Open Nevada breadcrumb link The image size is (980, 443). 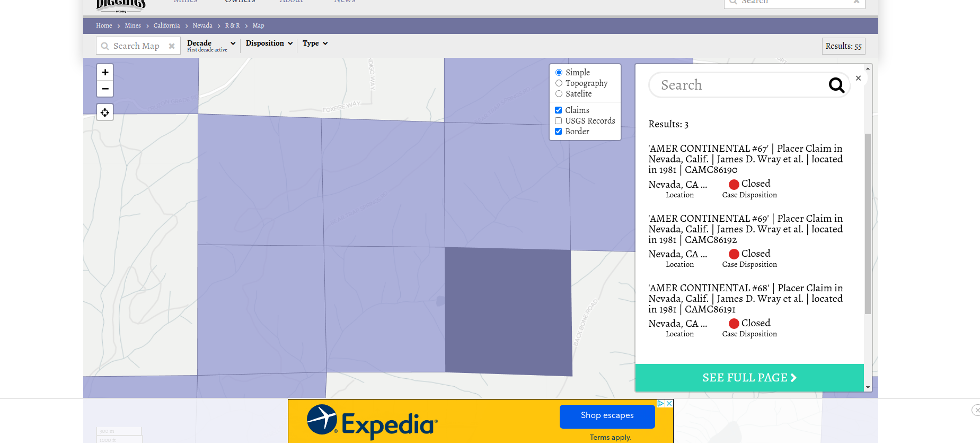coord(202,25)
